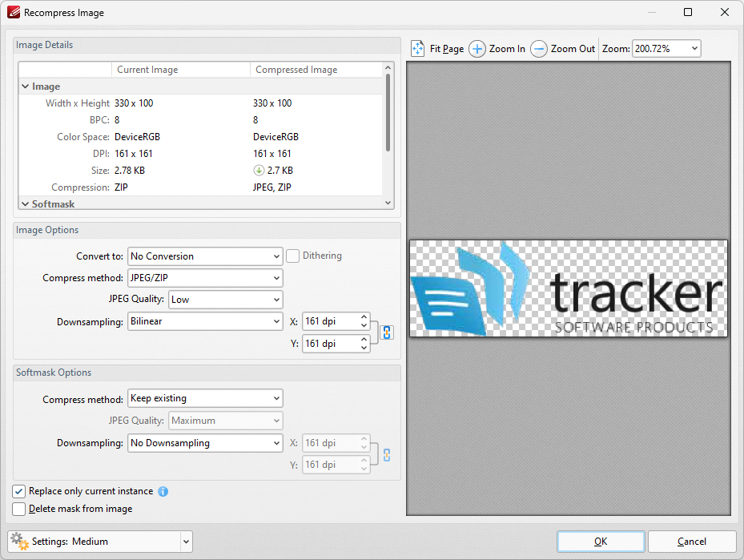Collapse the Softmask section in details

pos(25,204)
